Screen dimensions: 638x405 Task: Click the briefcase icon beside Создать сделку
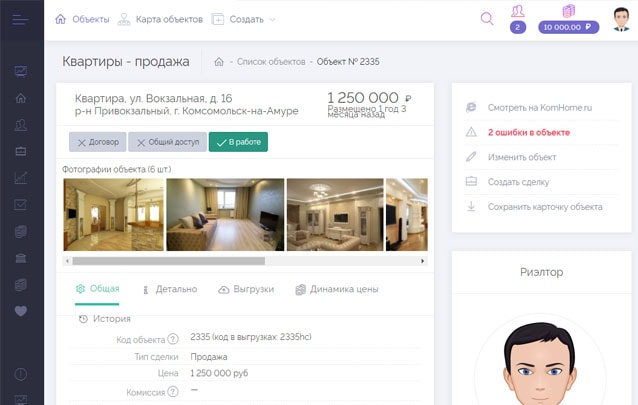471,181
